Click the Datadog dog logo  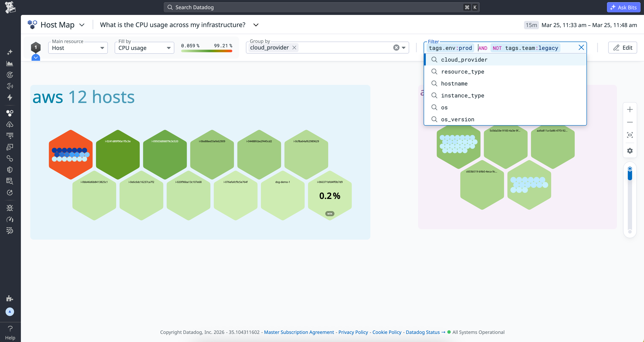coord(10,7)
